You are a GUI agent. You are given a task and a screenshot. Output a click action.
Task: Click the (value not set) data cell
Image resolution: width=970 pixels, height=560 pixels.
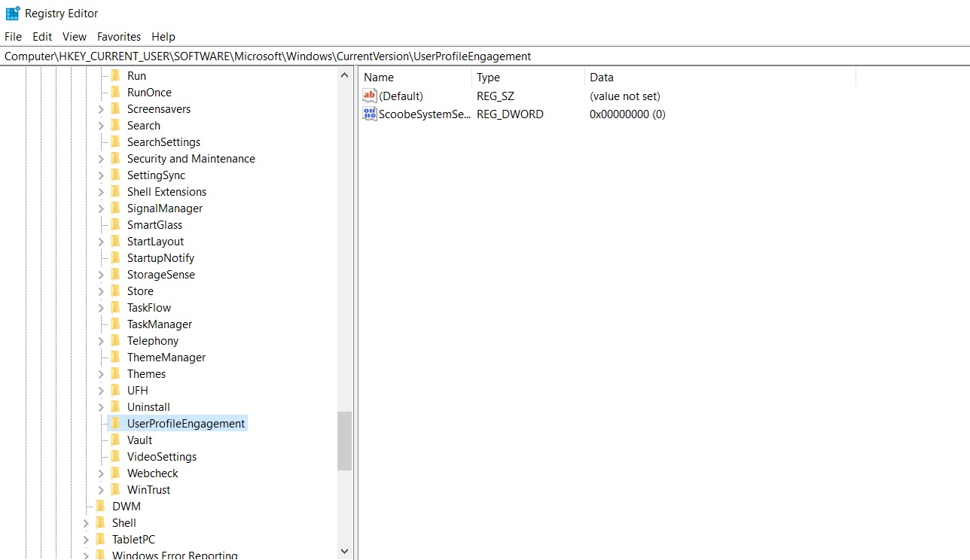(x=625, y=96)
